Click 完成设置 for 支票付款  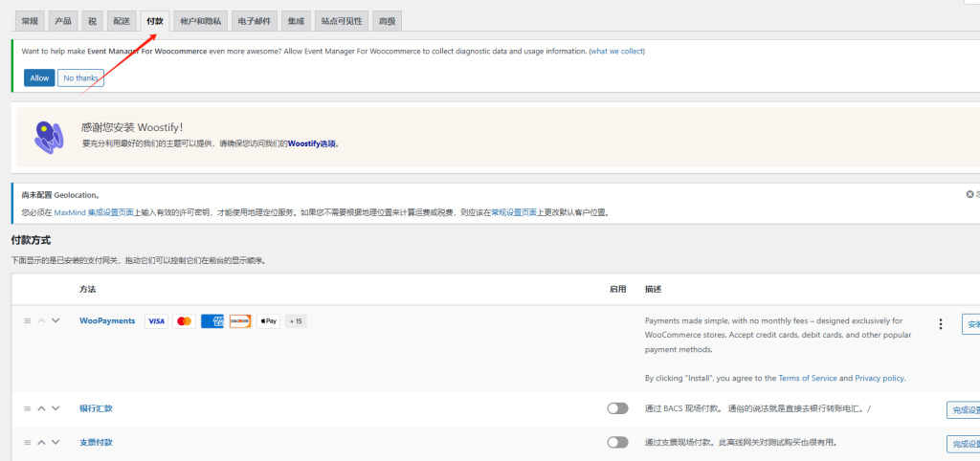tap(963, 444)
